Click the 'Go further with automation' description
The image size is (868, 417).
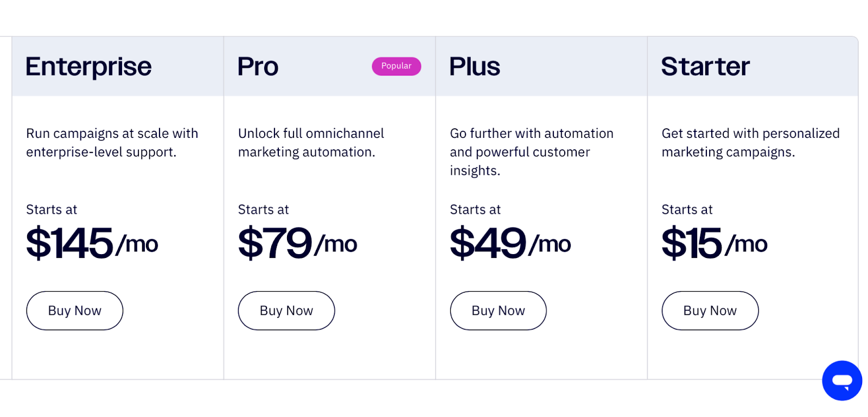[x=532, y=152]
